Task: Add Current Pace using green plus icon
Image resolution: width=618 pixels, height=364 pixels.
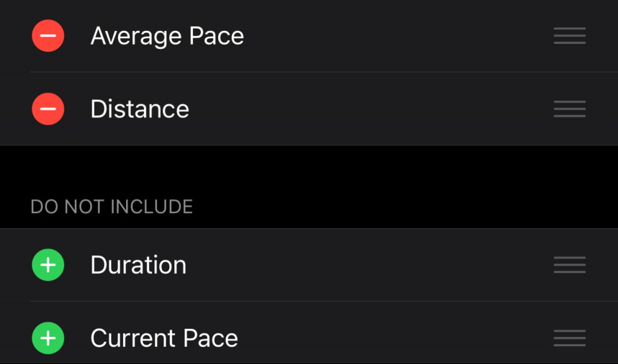Action: [48, 338]
